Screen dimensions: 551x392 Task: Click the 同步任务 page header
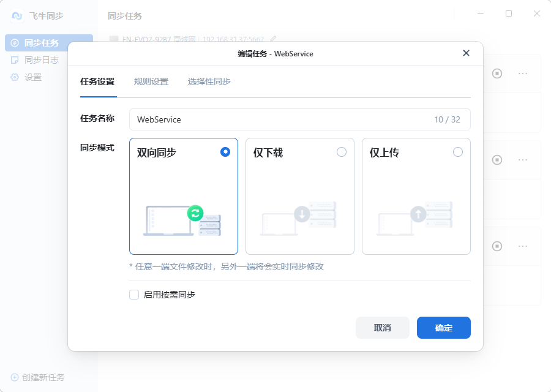(x=125, y=16)
